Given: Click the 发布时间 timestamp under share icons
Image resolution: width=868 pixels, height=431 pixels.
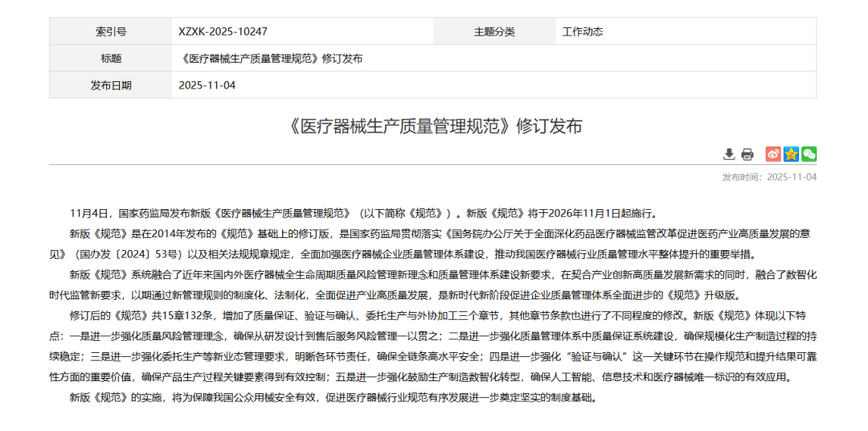Looking at the screenshot, I should (x=769, y=177).
